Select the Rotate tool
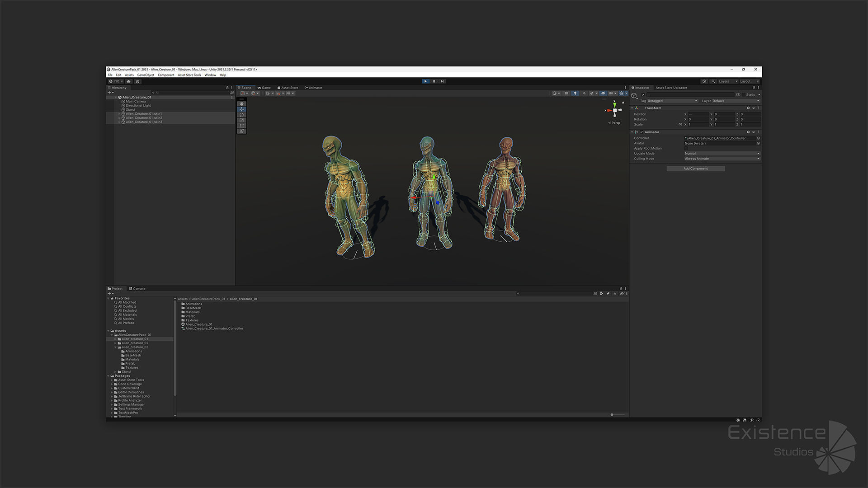The image size is (868, 488). click(x=242, y=115)
